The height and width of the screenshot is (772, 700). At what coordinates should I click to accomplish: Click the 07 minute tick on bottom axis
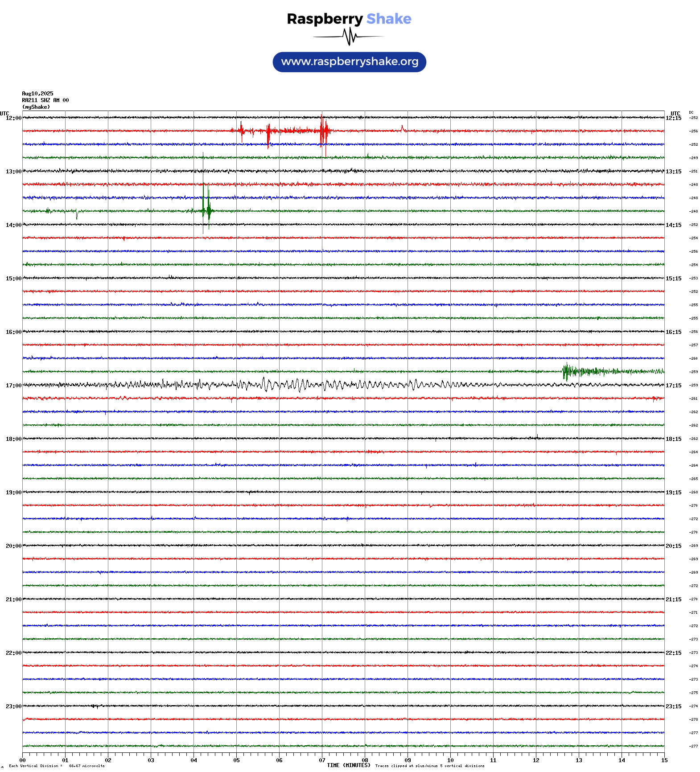tap(322, 760)
